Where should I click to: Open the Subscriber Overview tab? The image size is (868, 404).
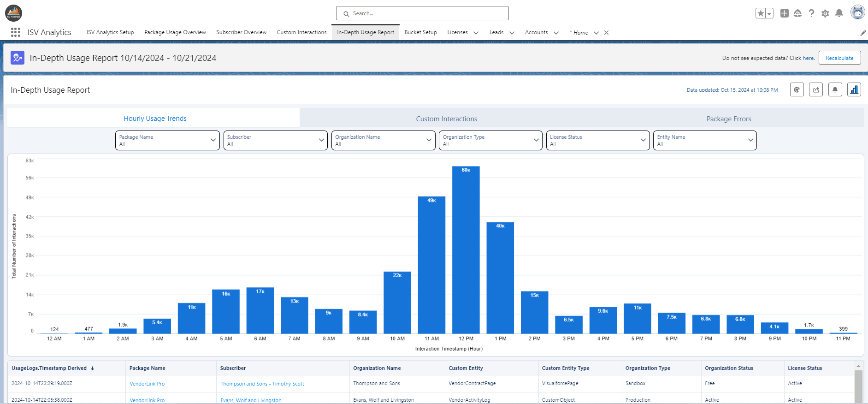pyautogui.click(x=242, y=32)
